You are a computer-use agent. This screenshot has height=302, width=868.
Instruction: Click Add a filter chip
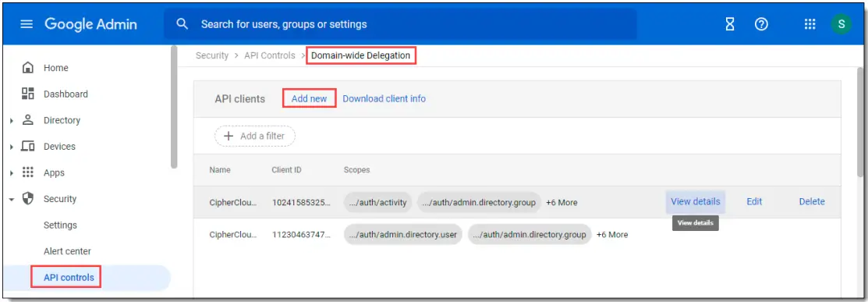pos(255,136)
